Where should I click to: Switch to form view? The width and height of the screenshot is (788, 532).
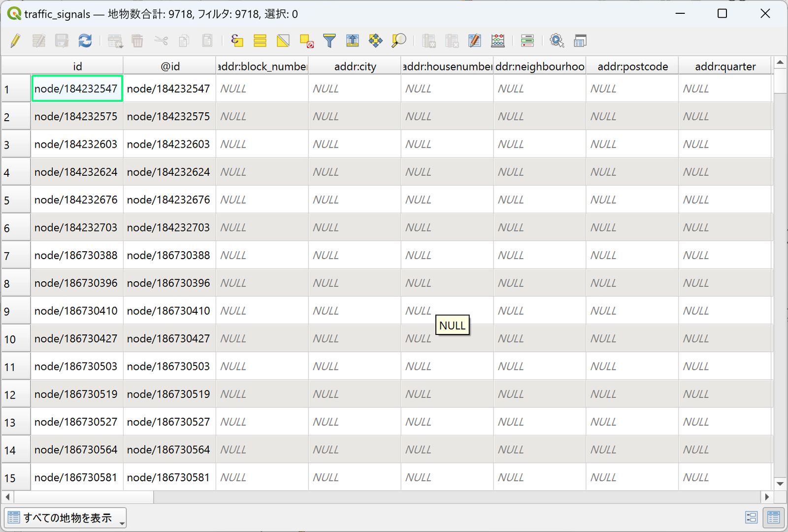coord(751,517)
